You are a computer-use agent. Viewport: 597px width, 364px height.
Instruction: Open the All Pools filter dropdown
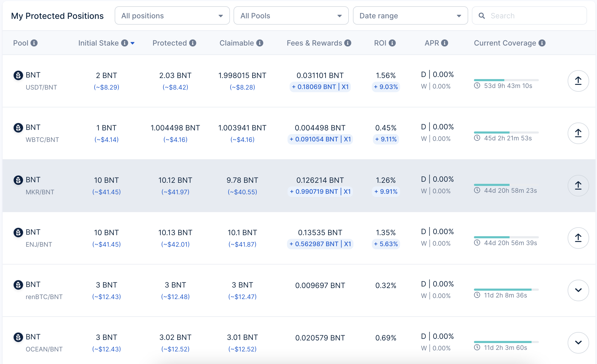(291, 15)
